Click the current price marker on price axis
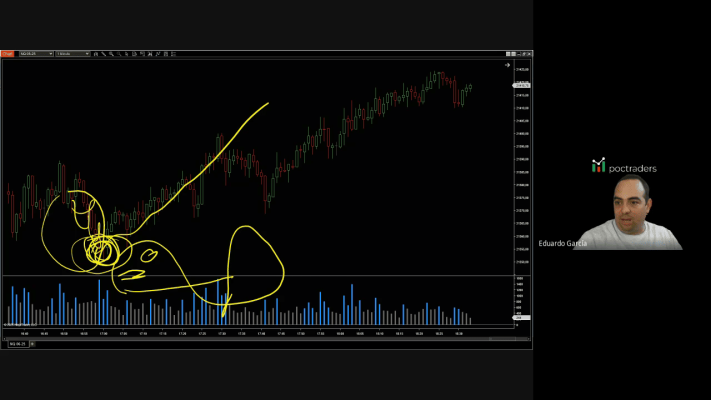The image size is (711, 400). click(521, 85)
